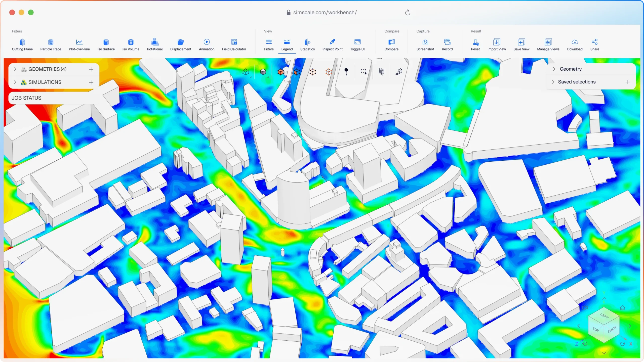Create an Iso Volume filter
This screenshot has height=362, width=644.
pyautogui.click(x=131, y=45)
